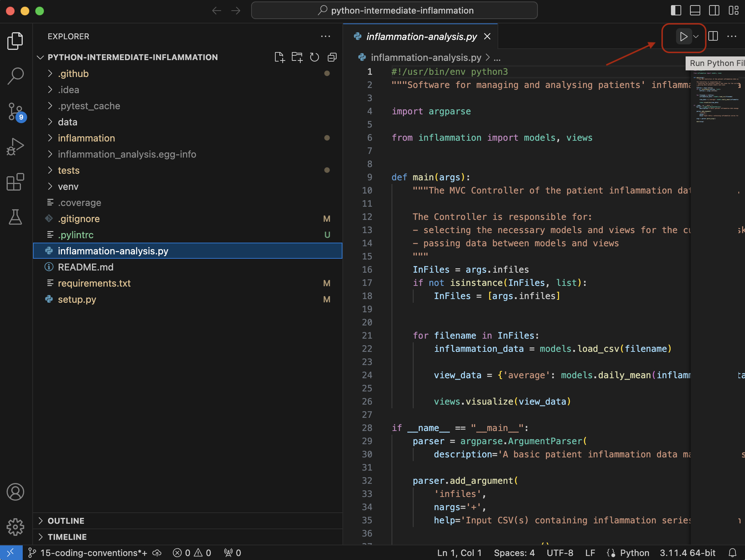Image resolution: width=745 pixels, height=560 pixels.
Task: Create a new file in the Explorer
Action: [x=280, y=57]
